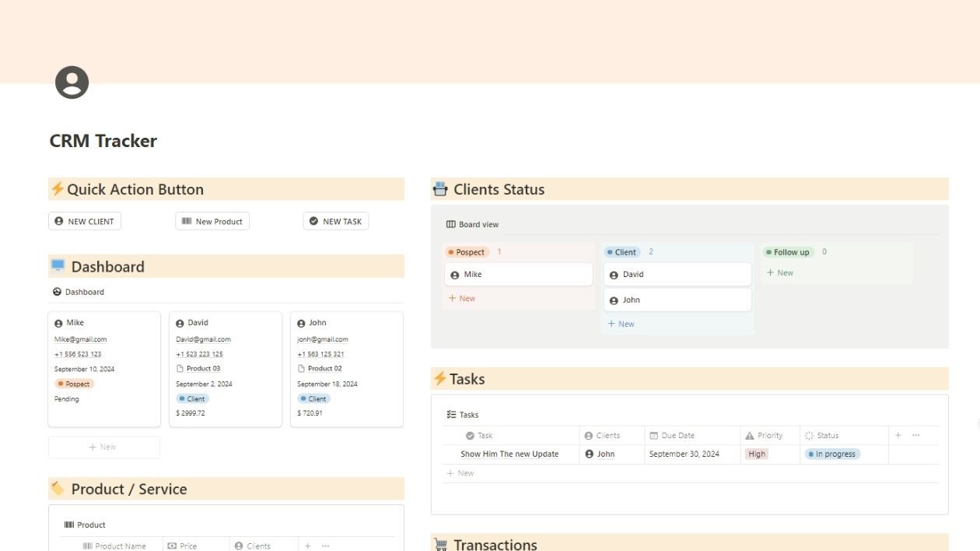Click the Product Name column header
Screen dimensions: 980x551
click(x=114, y=546)
